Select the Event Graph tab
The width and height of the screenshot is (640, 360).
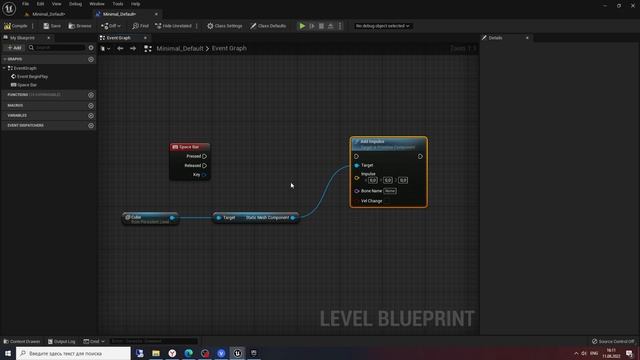point(118,38)
